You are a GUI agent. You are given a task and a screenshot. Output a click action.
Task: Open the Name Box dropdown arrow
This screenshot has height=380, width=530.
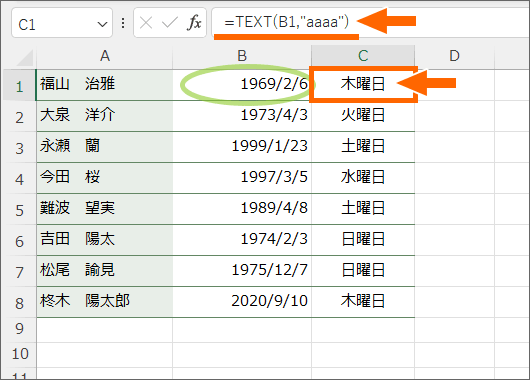click(x=102, y=24)
